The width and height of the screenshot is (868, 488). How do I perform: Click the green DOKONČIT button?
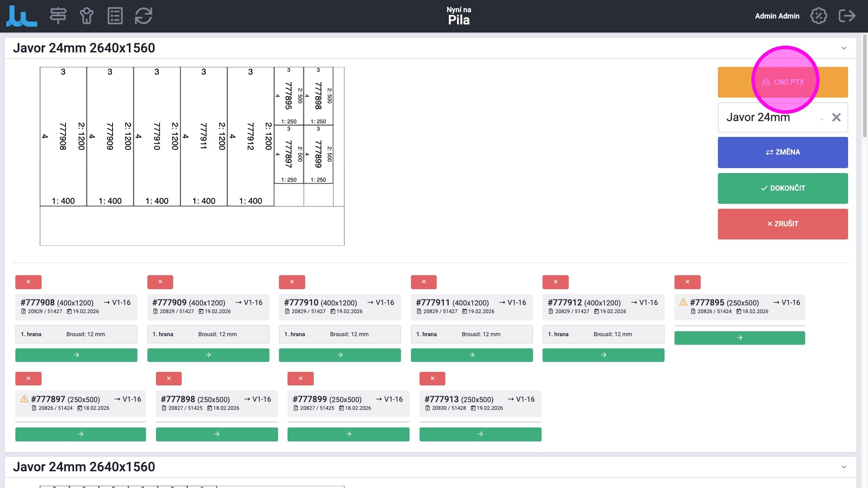(783, 188)
